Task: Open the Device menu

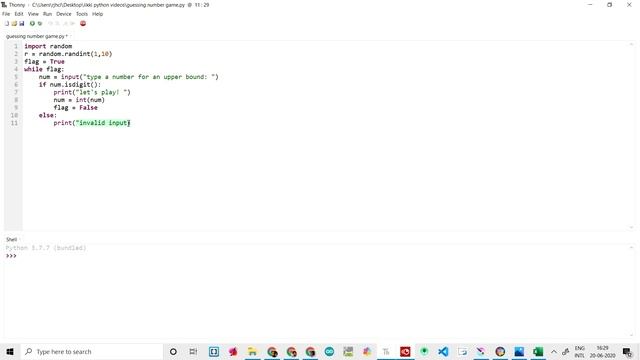Action: click(64, 14)
